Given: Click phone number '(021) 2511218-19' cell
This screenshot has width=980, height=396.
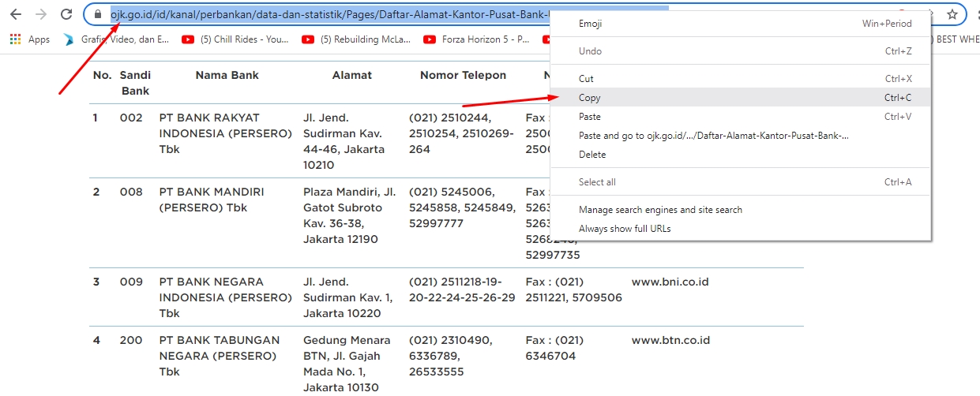Looking at the screenshot, I should tap(462, 290).
